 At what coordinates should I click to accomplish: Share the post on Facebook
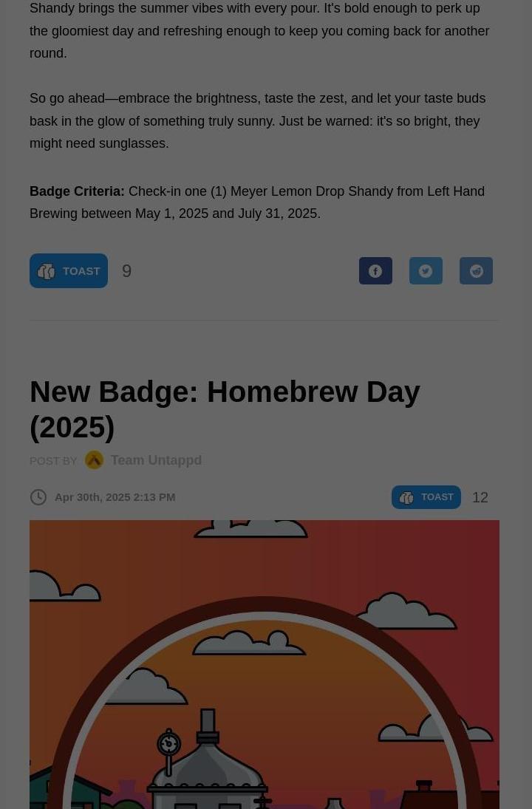[x=375, y=271]
